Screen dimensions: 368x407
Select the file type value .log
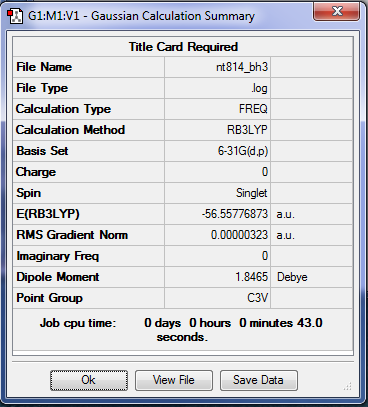(x=259, y=88)
